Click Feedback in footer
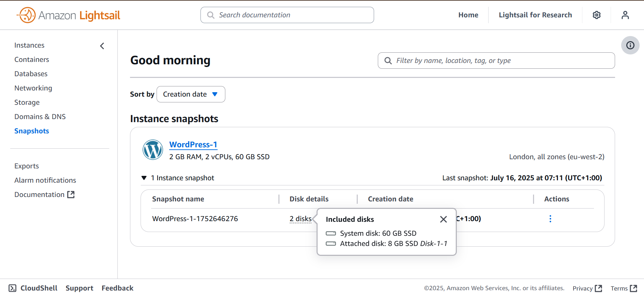The width and height of the screenshot is (644, 298). tap(117, 288)
